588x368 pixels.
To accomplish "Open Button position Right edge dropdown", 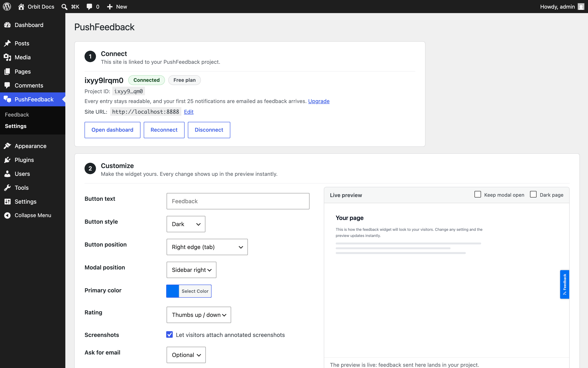I will point(207,247).
